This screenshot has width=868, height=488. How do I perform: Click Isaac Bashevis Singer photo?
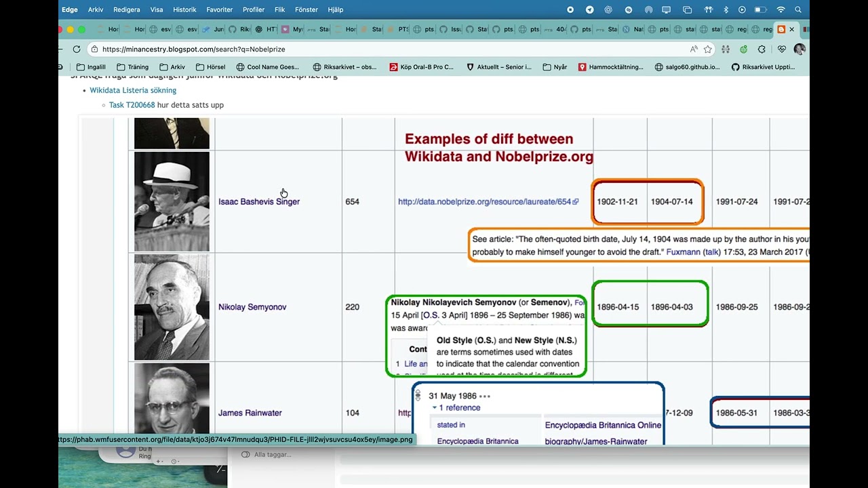pos(172,201)
